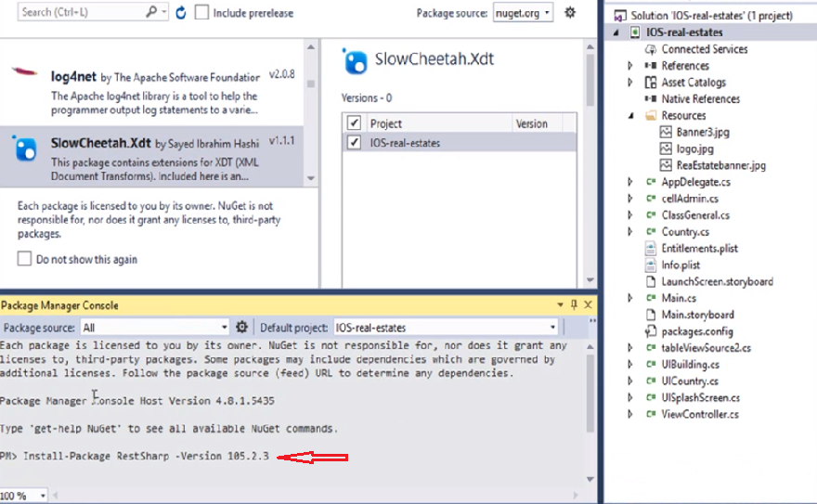Expand the ViewController.cs node
This screenshot has height=504, width=817.
pyautogui.click(x=630, y=414)
